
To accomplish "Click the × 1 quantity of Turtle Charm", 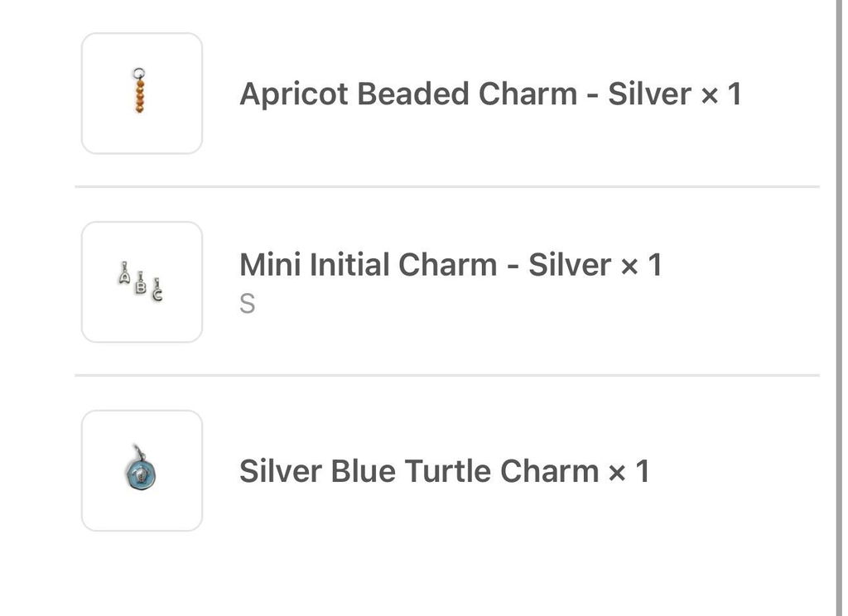I will click(629, 471).
